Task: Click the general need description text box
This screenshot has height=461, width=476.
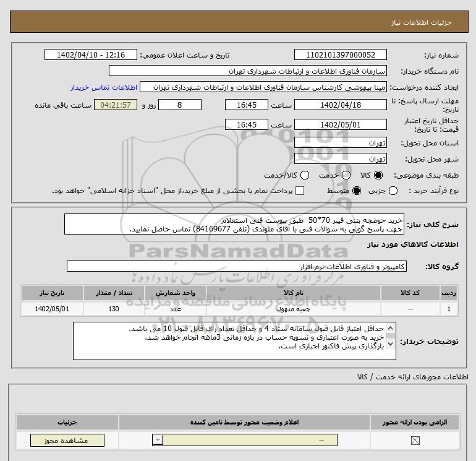Action: point(234,224)
